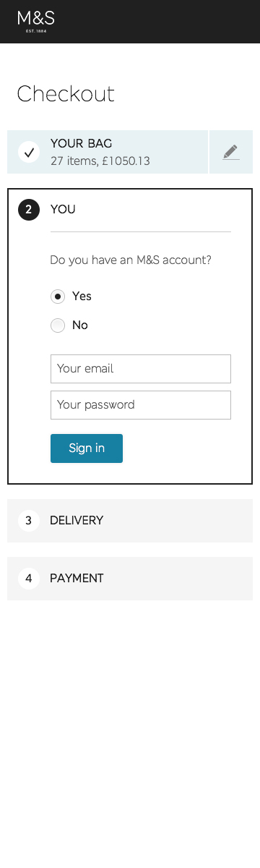Open the YOUR BAG summary section
Screen dimensions: 260x868
click(x=108, y=152)
